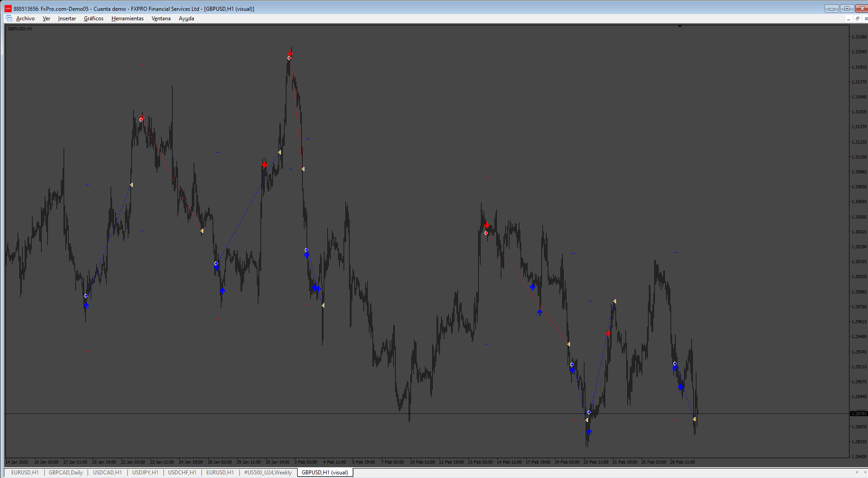Viewport: 868px width, 478px height.
Task: Switch to the USDCHF,H1 chart tab
Action: 182,473
